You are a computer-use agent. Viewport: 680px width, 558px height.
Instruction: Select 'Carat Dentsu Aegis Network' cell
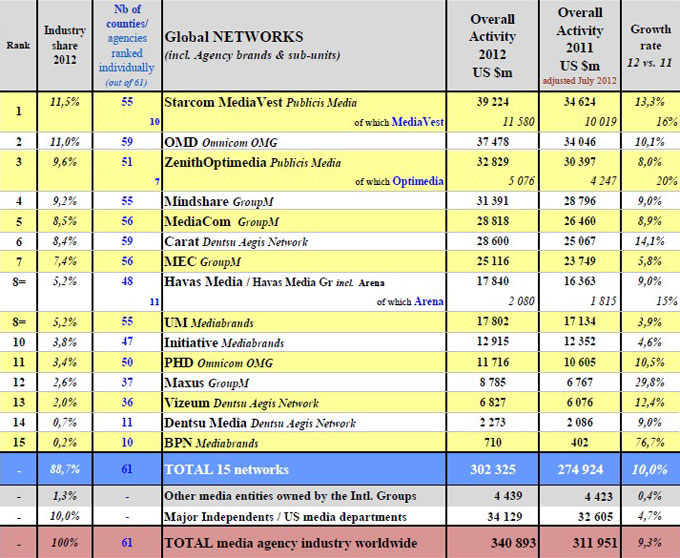(236, 241)
